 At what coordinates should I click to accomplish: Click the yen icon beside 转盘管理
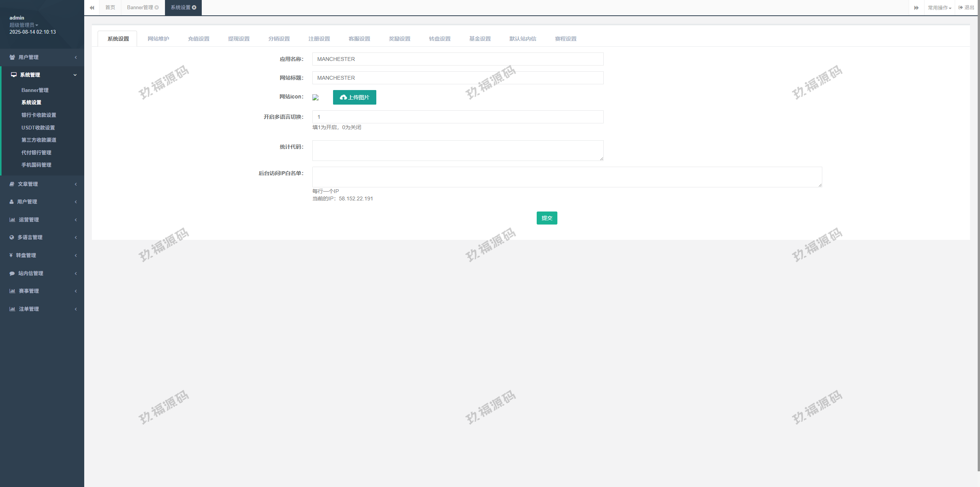click(x=11, y=255)
